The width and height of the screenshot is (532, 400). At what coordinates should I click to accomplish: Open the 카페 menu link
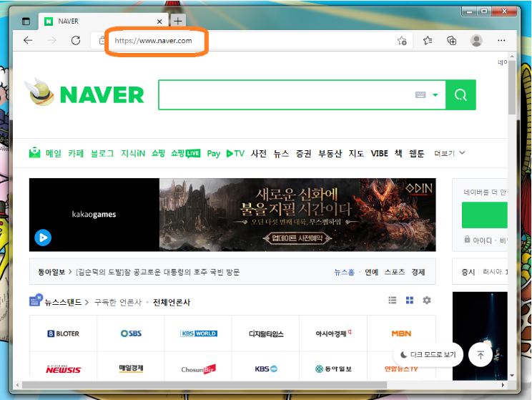coord(76,153)
